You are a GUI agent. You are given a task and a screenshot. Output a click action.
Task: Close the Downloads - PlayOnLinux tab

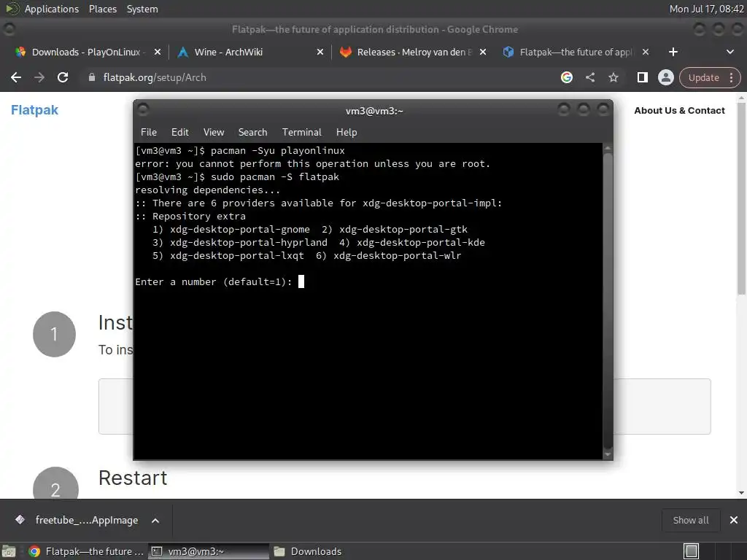coord(158,52)
